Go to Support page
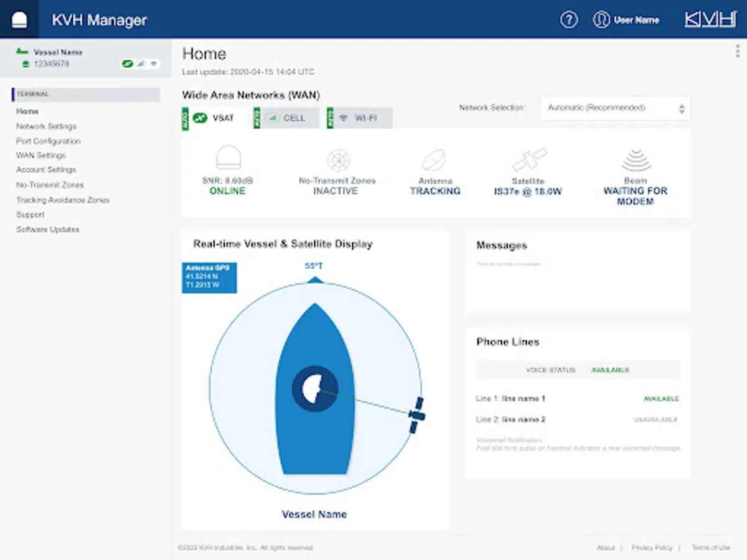The image size is (747, 560). point(31,215)
